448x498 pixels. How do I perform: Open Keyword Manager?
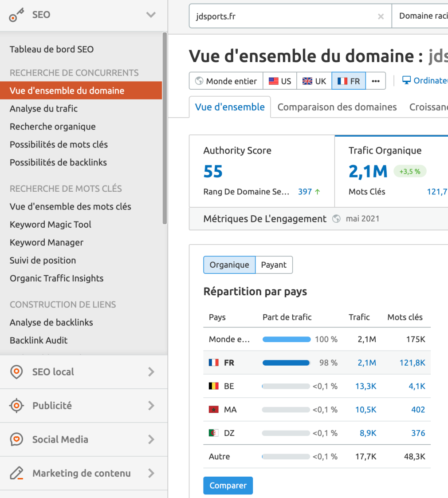point(47,242)
